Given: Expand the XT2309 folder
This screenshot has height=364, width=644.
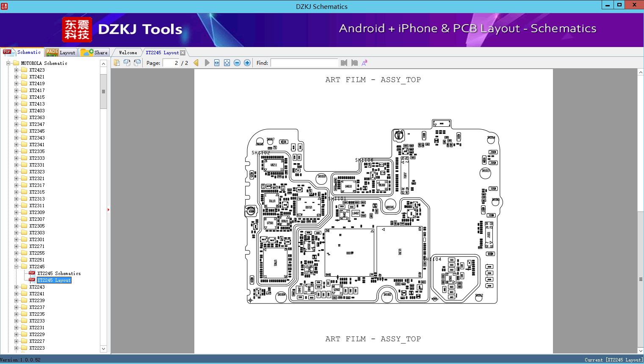Looking at the screenshot, I should coord(16,212).
